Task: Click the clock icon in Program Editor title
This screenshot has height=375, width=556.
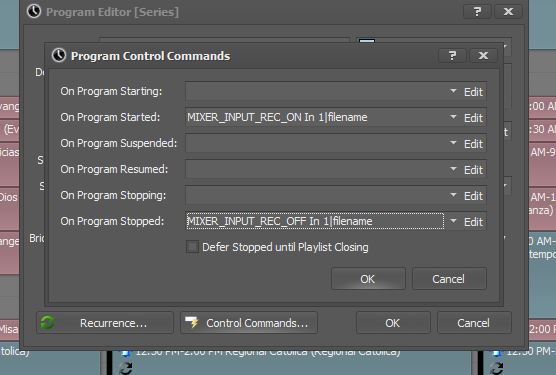Action: tap(34, 11)
